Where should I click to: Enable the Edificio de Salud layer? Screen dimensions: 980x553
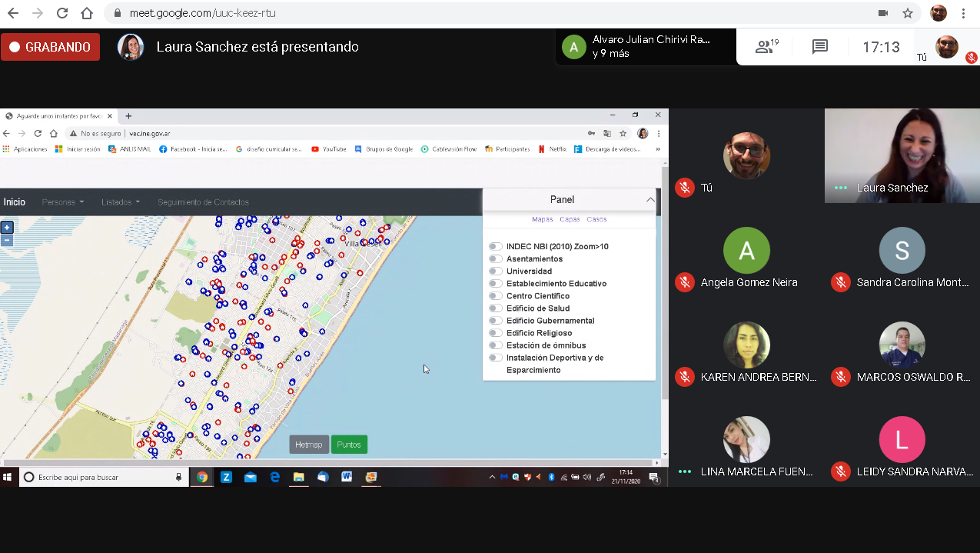[x=496, y=308]
